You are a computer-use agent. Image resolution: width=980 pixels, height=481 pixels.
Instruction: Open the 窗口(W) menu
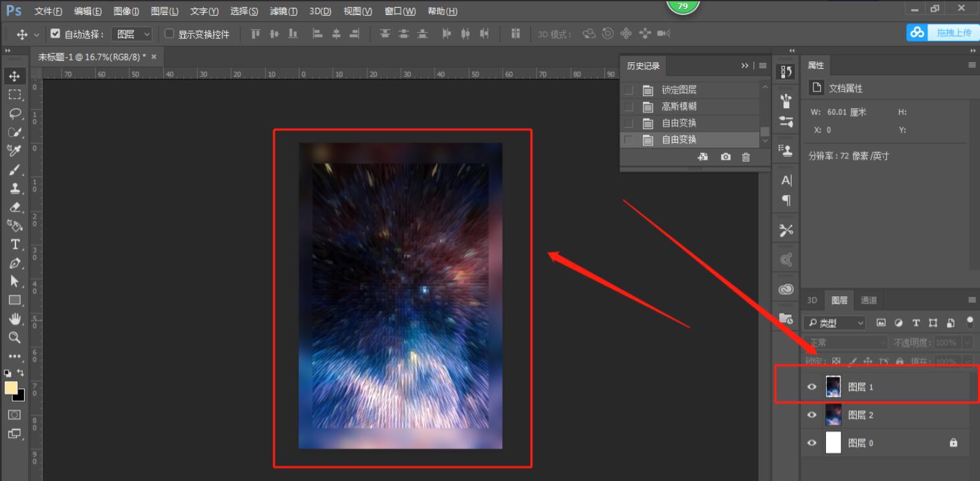(x=400, y=11)
